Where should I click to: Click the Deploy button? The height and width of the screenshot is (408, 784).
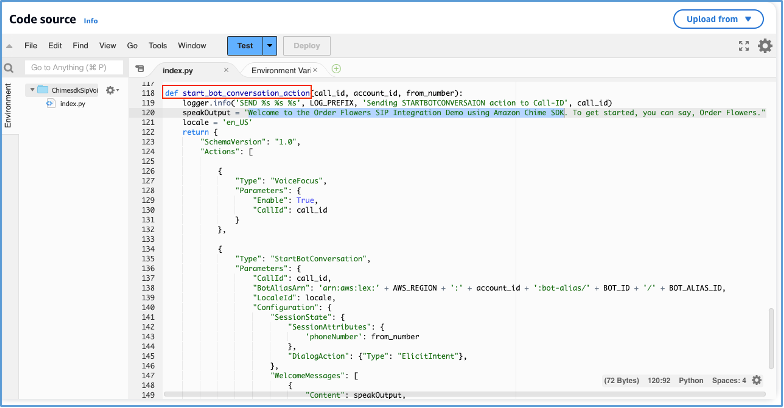coord(306,46)
